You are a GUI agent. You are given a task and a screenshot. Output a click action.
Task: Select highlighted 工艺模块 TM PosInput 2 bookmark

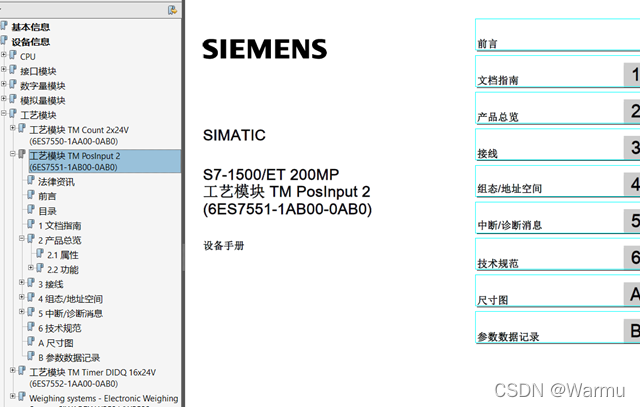(x=105, y=161)
